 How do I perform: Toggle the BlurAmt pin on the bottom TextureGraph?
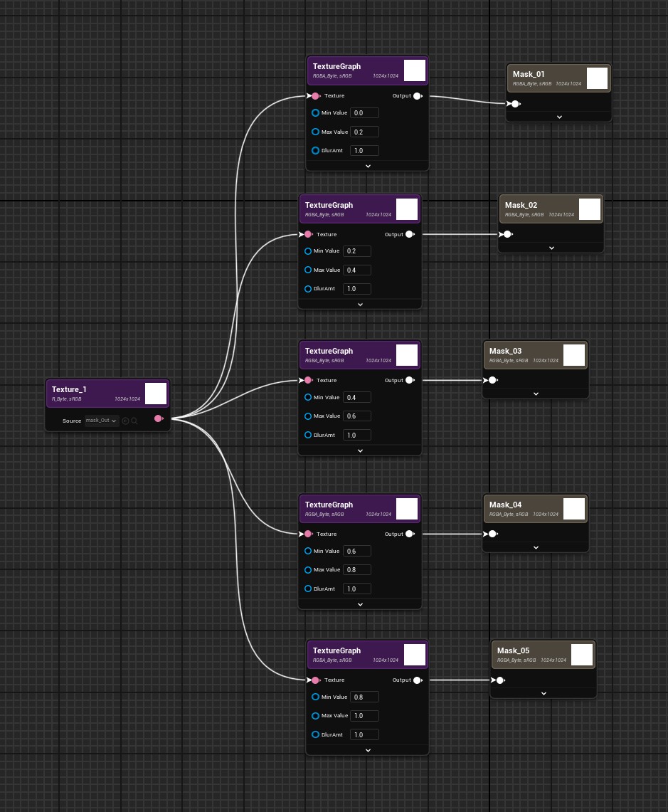pyautogui.click(x=315, y=734)
